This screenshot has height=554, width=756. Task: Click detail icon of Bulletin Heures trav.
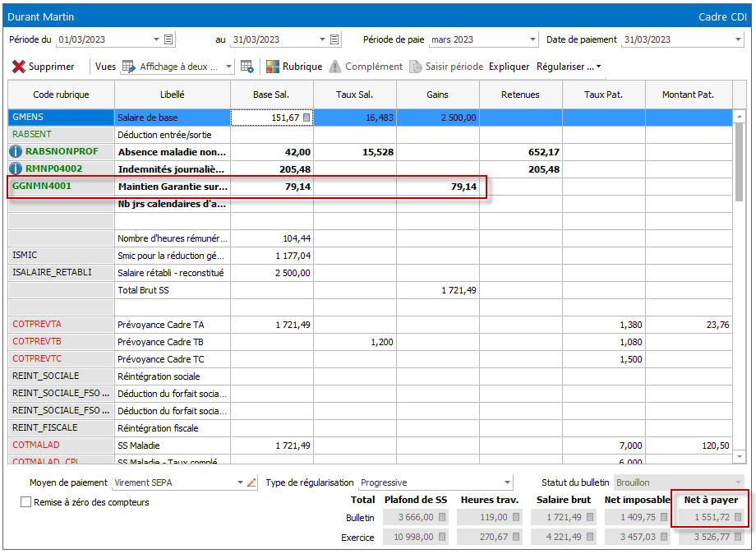pos(516,517)
